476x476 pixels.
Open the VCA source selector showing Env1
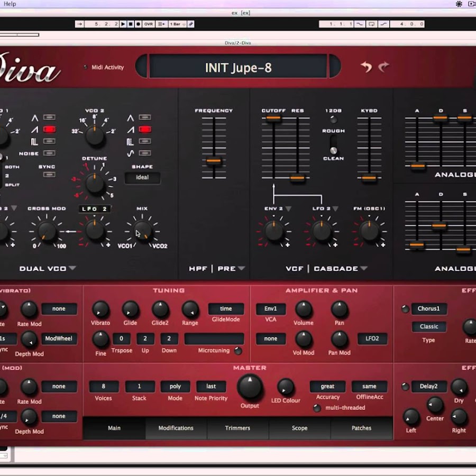tap(270, 309)
